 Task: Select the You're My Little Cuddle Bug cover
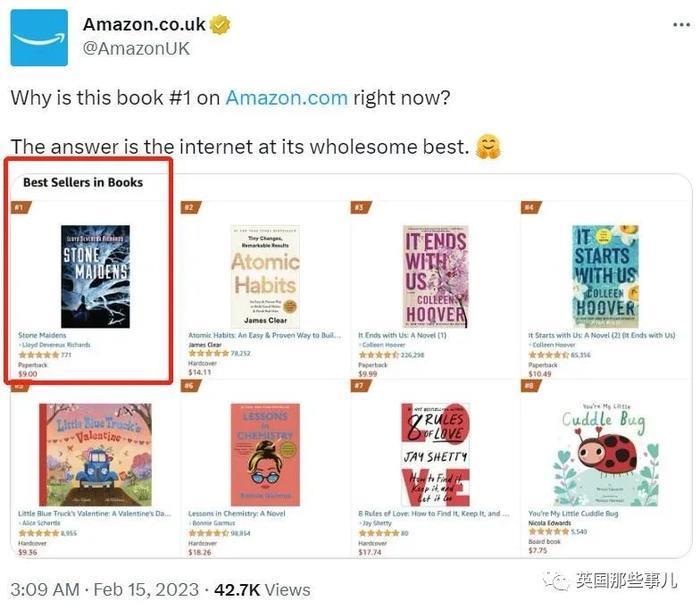[605, 455]
